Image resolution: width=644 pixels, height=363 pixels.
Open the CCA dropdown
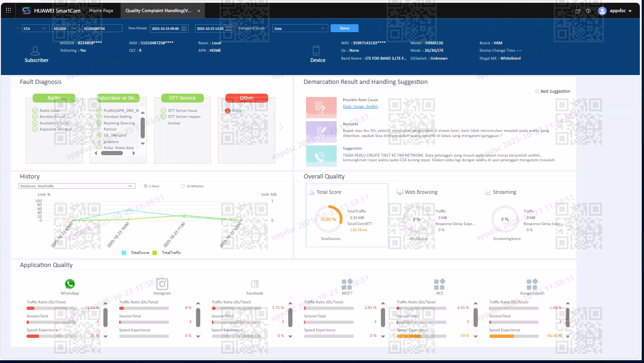35,28
